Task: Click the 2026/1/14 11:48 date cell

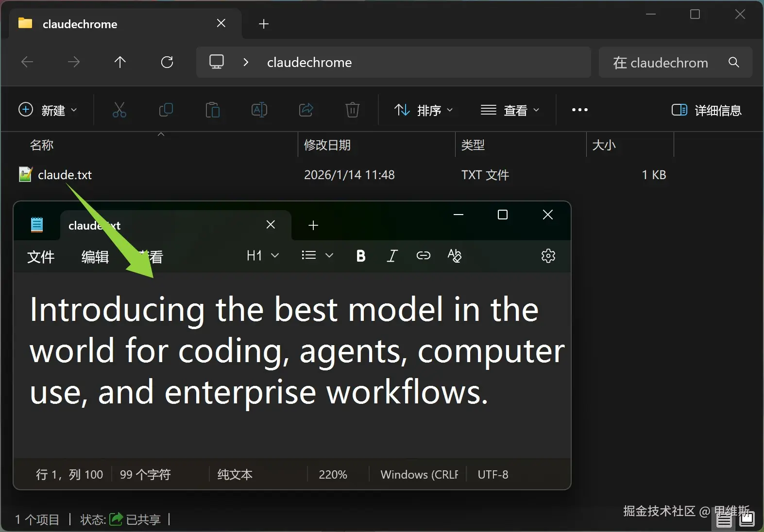Action: click(349, 175)
